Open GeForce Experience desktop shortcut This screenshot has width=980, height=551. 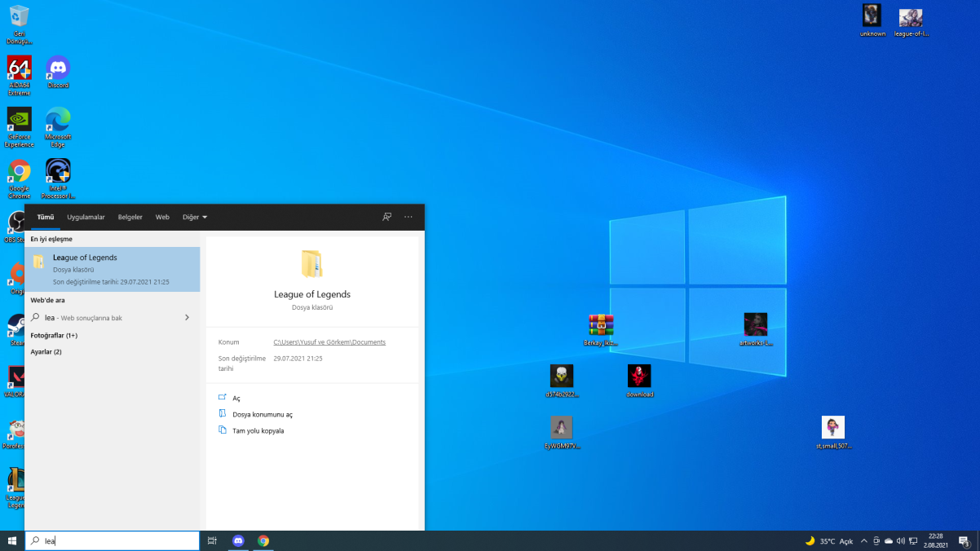19,127
